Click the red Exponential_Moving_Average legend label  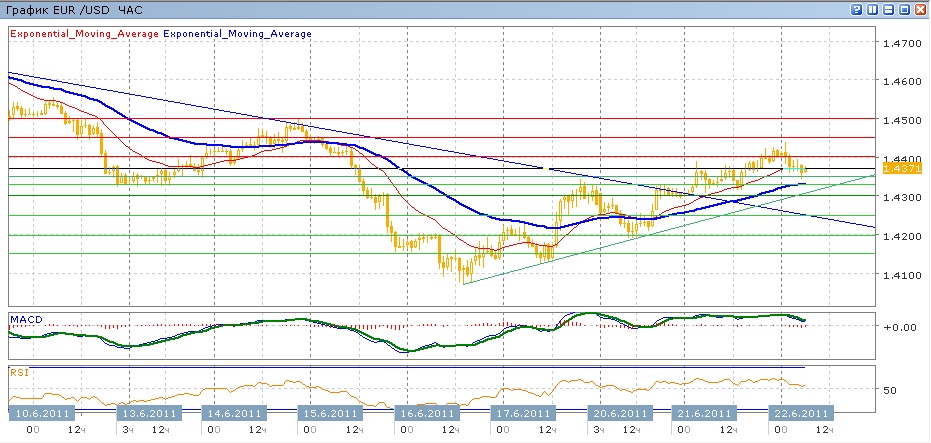pos(84,33)
